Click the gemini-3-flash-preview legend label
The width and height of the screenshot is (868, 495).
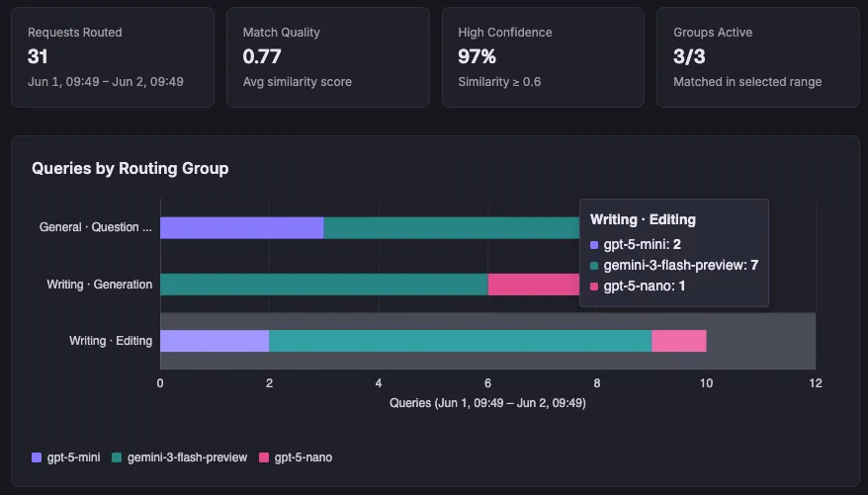(x=187, y=457)
